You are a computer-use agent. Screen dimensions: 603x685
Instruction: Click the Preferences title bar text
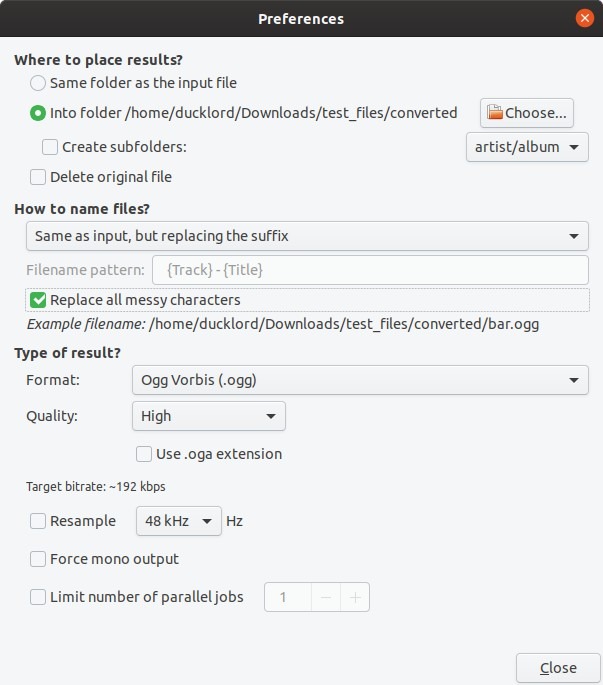pos(301,19)
